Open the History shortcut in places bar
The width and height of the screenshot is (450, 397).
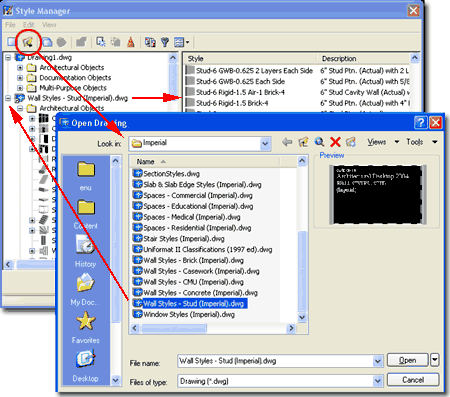(85, 251)
